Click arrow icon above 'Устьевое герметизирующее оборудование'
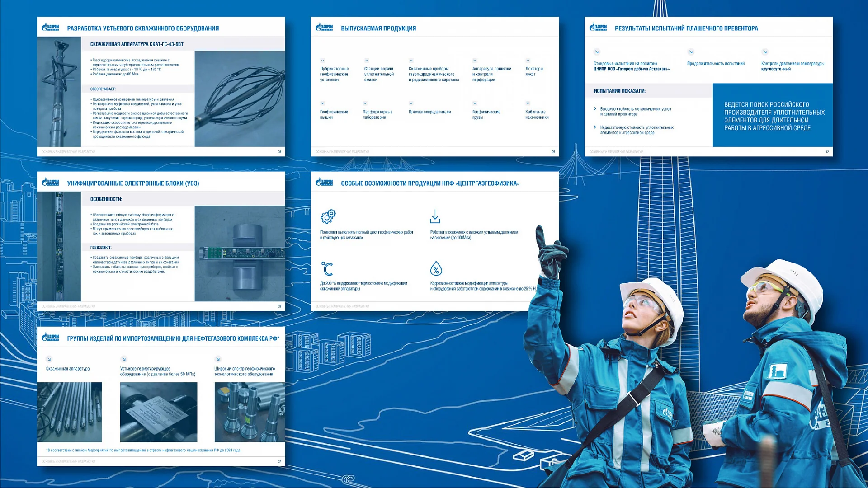This screenshot has height=488, width=868. 123,359
